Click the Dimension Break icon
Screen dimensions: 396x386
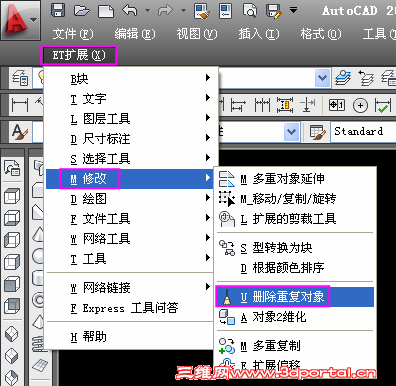coord(307,105)
